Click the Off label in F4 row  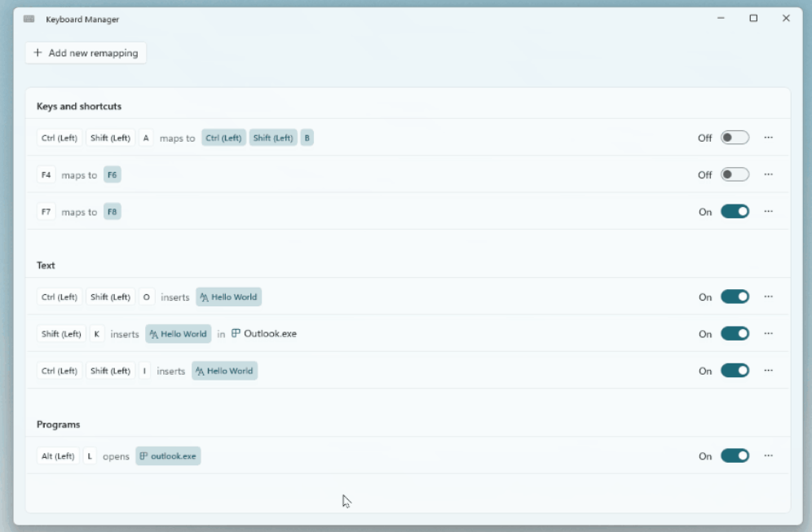705,175
